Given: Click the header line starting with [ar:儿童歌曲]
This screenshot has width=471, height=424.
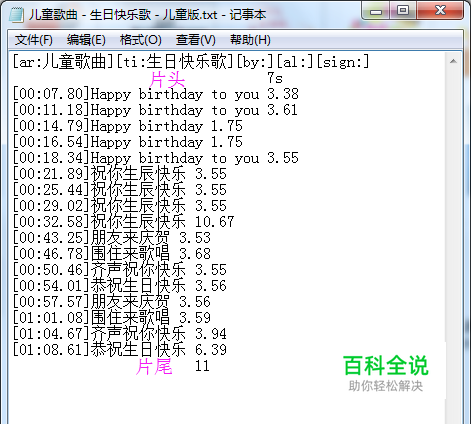Looking at the screenshot, I should tap(191, 62).
